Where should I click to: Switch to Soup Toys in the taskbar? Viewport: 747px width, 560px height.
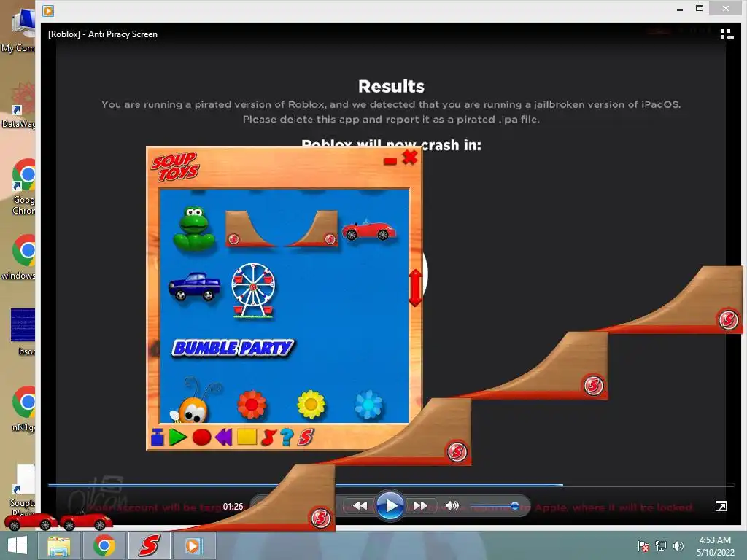click(x=149, y=545)
